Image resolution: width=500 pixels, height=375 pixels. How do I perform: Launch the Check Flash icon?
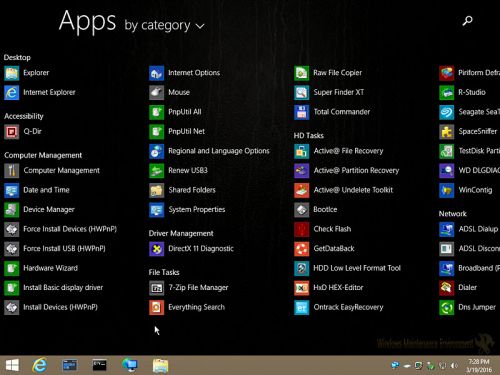(x=302, y=229)
